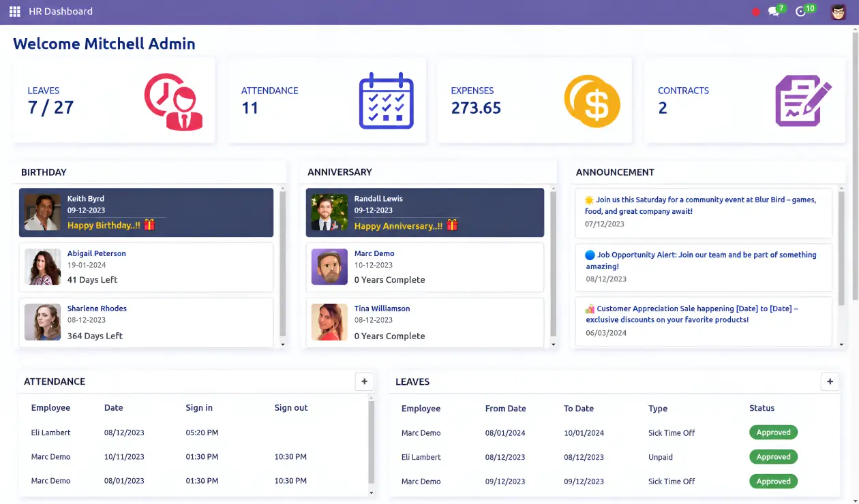Open Customer Appreciation Sale announcement
859x504 pixels.
pyautogui.click(x=704, y=321)
